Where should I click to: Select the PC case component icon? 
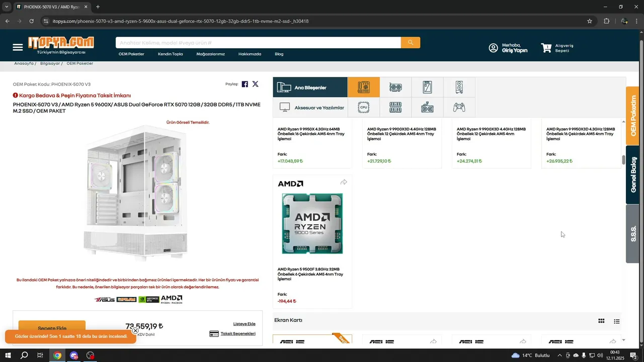[459, 87]
